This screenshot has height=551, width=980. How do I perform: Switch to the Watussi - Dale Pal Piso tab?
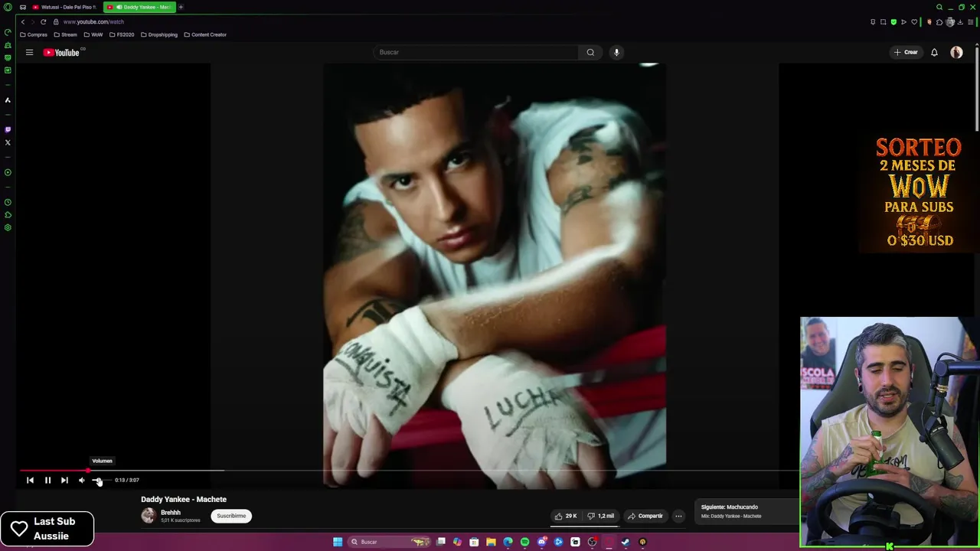(x=66, y=7)
